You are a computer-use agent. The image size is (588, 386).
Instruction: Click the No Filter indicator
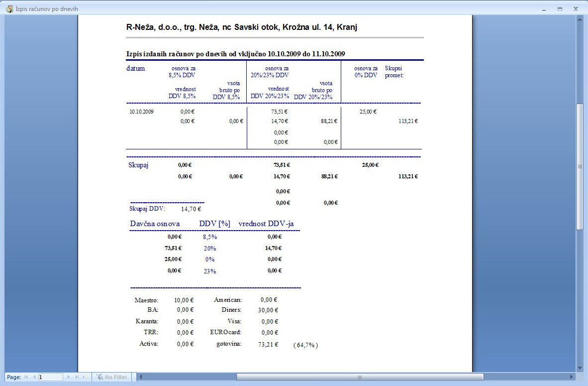click(x=112, y=377)
